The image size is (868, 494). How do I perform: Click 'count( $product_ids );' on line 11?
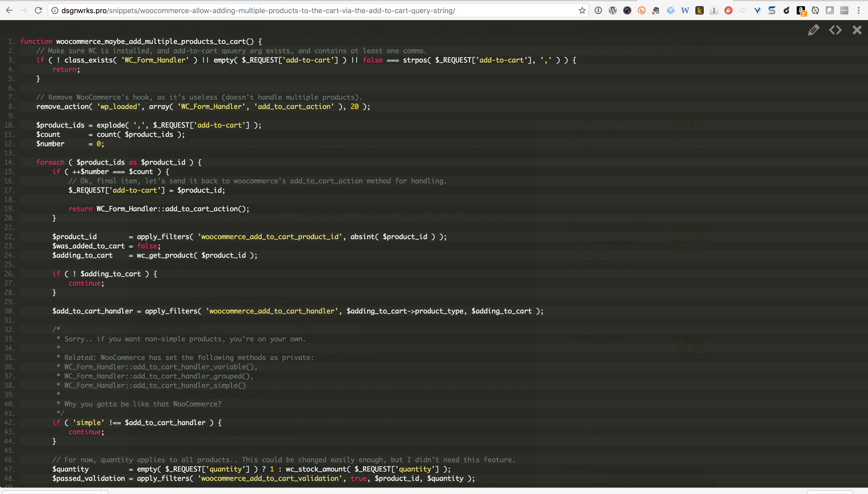(141, 134)
